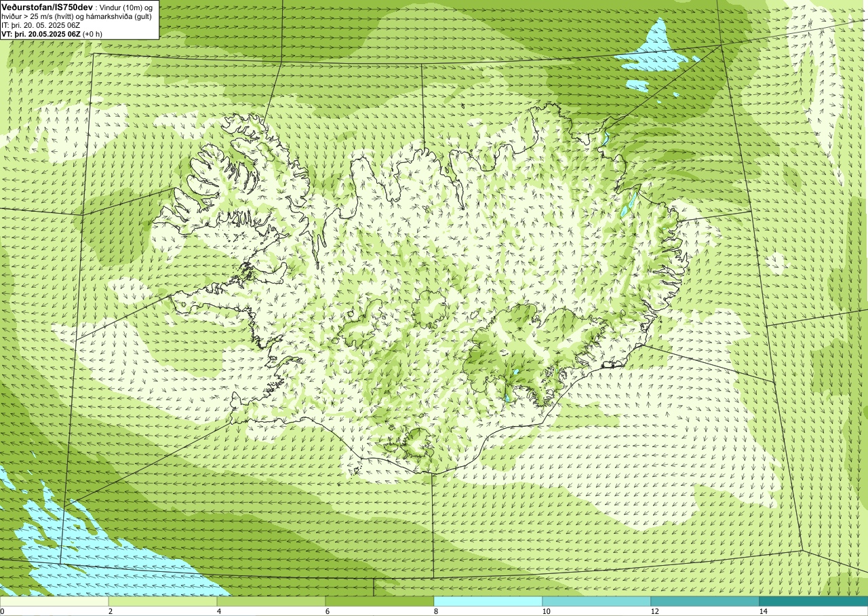Click the '0' tick label on scale
The height and width of the screenshot is (616, 868).
click(x=3, y=611)
